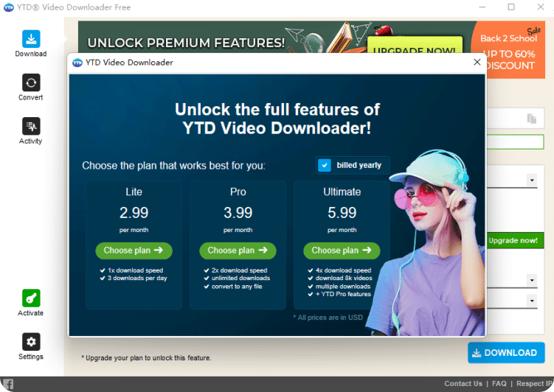Click the green Activate key icon
The width and height of the screenshot is (554, 392).
(x=31, y=302)
